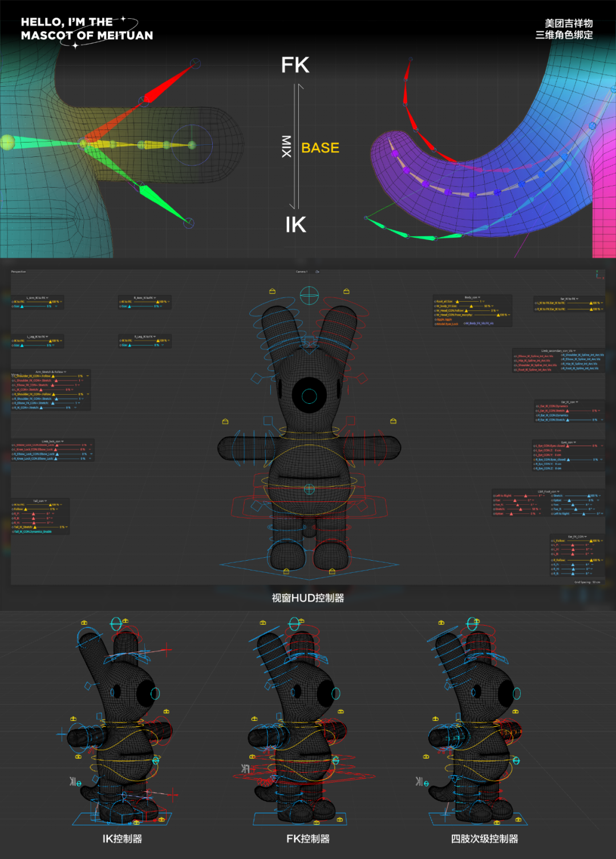Click yellow handle icon beside the red arm
This screenshot has width=616, height=859.
[x=393, y=421]
